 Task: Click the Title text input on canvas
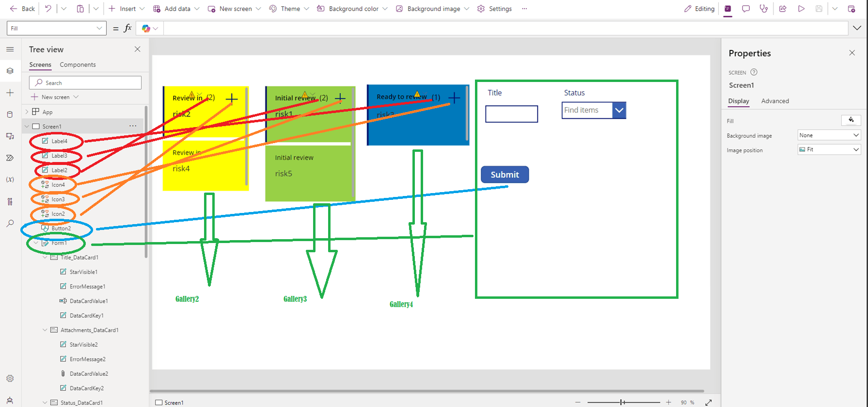[x=512, y=114]
